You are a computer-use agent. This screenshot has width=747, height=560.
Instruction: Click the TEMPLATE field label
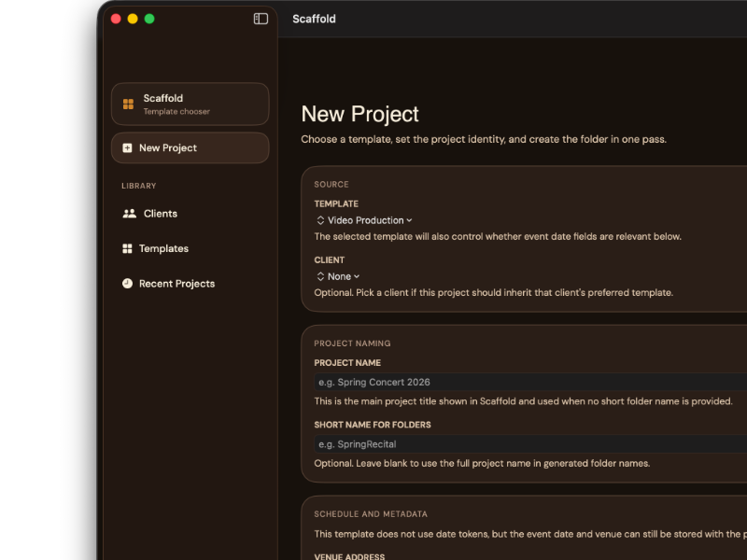[336, 203]
